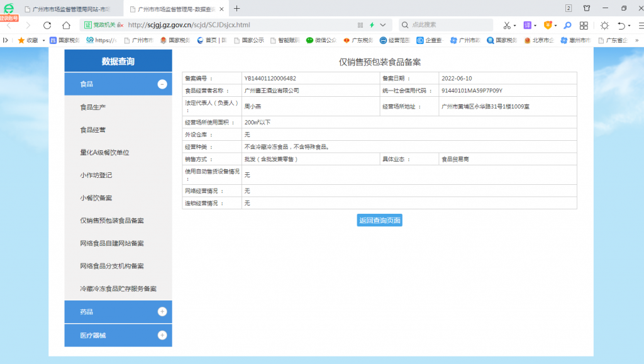This screenshot has width=644, height=364.
Task: Open the four-square apps grid icon
Action: 584,25
